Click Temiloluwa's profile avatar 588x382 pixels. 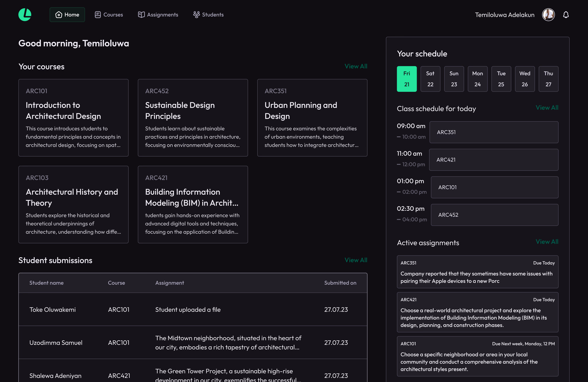click(548, 14)
